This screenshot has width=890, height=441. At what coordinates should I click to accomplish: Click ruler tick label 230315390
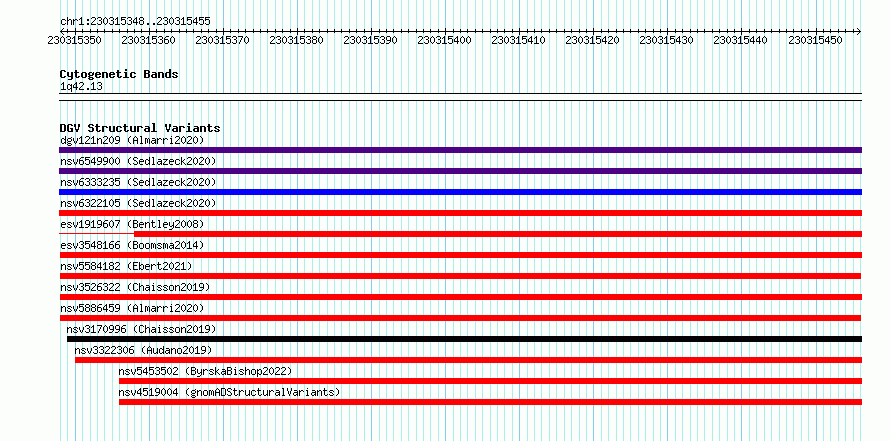coord(371,40)
